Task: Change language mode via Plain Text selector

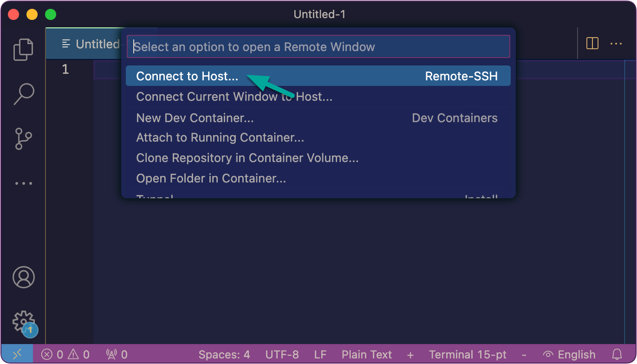Action: 367,354
